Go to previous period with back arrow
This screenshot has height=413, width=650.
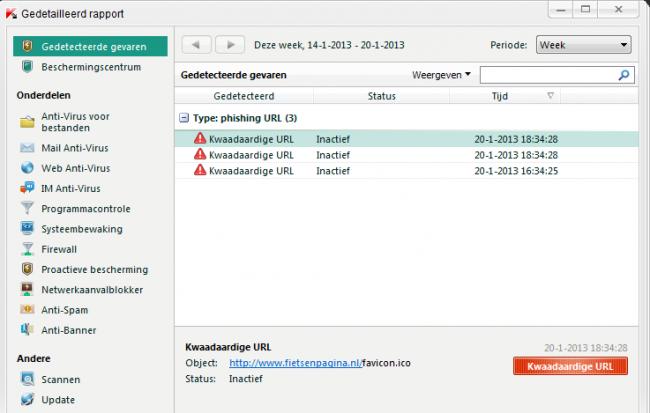pyautogui.click(x=197, y=45)
